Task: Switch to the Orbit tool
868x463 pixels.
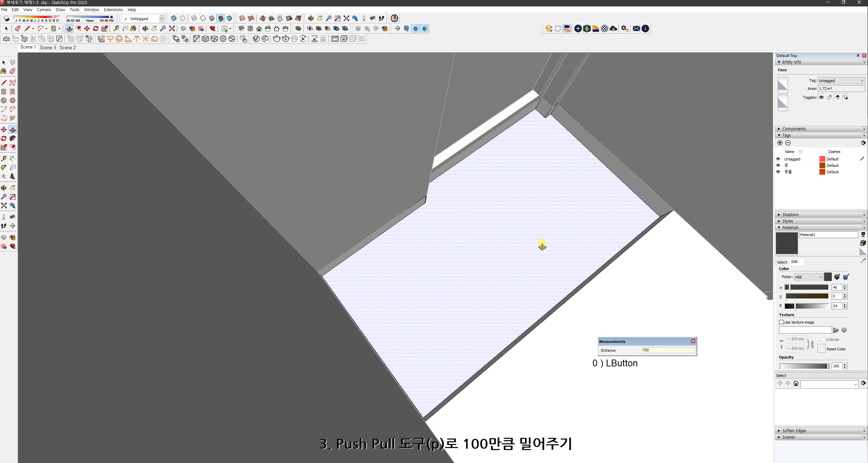Action: click(x=4, y=188)
